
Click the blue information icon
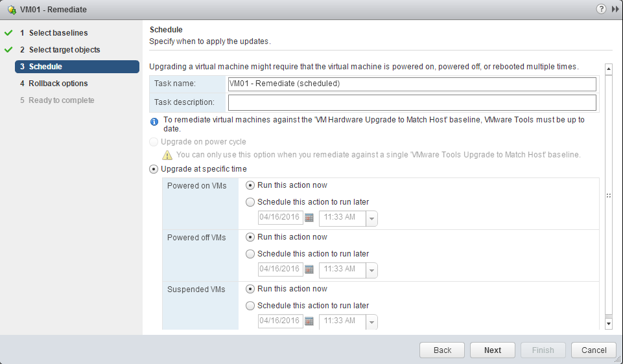tap(154, 122)
